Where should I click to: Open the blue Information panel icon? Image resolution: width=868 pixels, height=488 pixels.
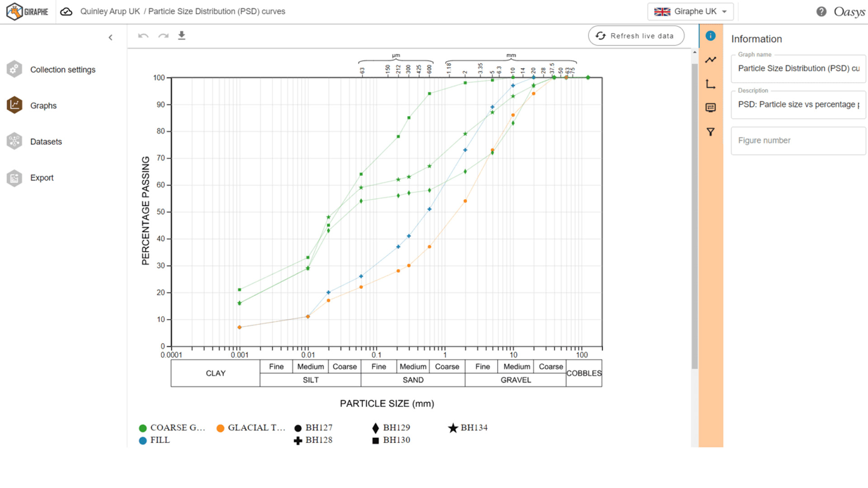point(710,36)
